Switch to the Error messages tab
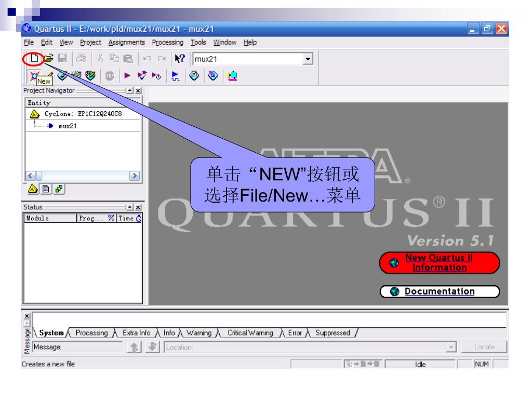 click(x=295, y=333)
